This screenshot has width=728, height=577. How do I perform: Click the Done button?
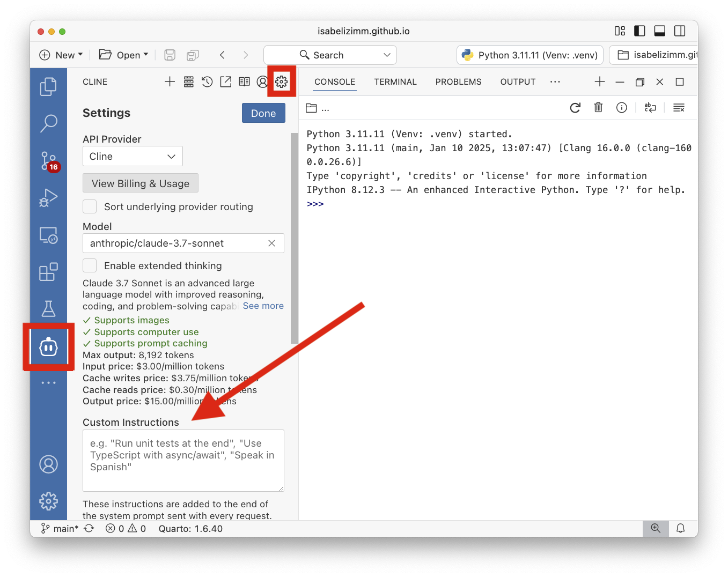(x=263, y=113)
